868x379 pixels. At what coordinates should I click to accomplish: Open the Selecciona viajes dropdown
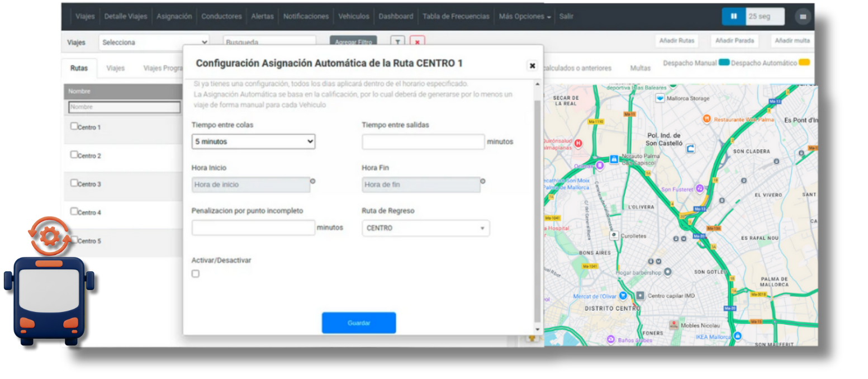153,42
